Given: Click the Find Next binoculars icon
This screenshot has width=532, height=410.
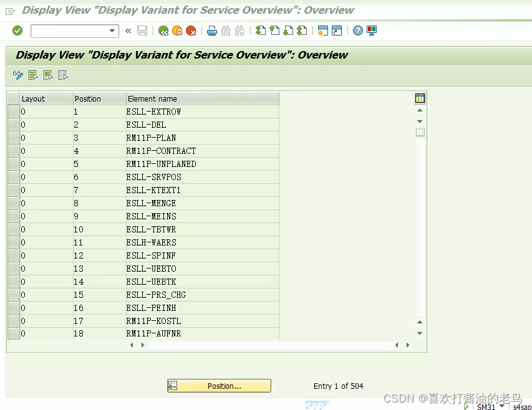Looking at the screenshot, I should (239, 31).
